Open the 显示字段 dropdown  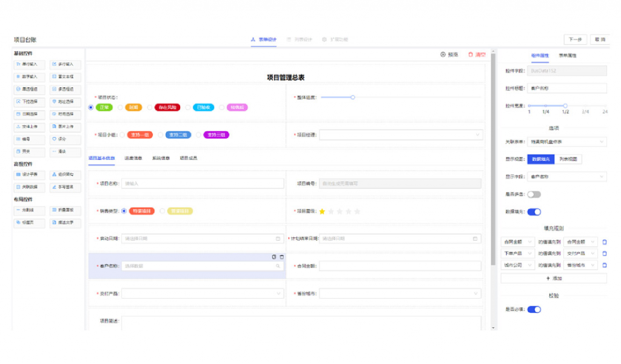563,177
